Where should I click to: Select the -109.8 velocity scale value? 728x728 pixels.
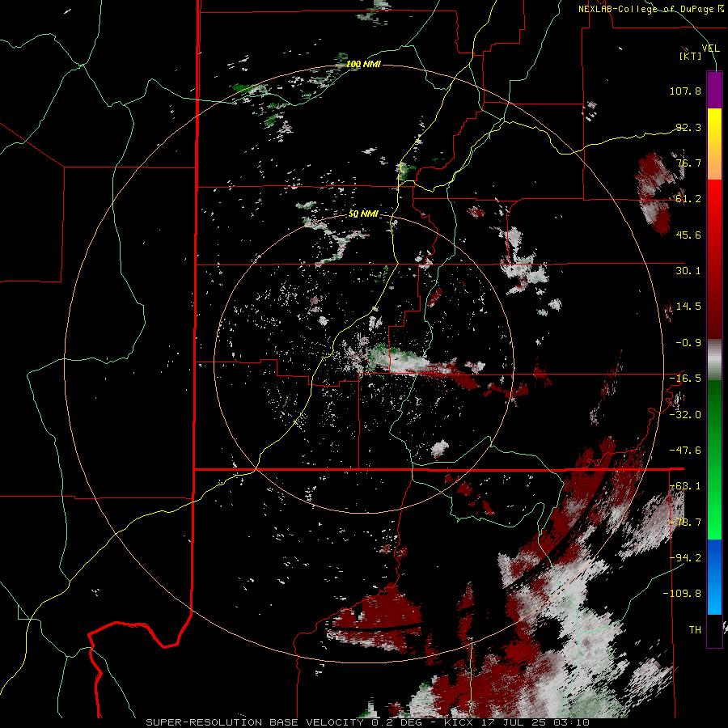pos(682,594)
